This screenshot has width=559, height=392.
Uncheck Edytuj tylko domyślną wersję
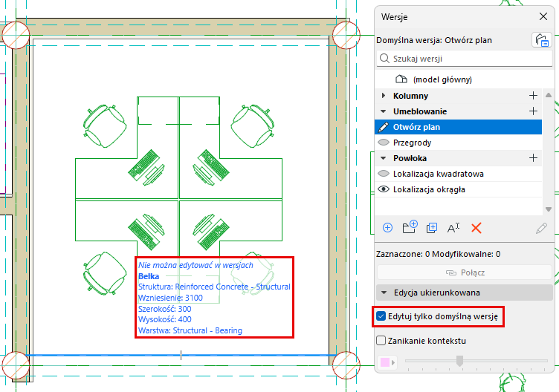click(381, 316)
